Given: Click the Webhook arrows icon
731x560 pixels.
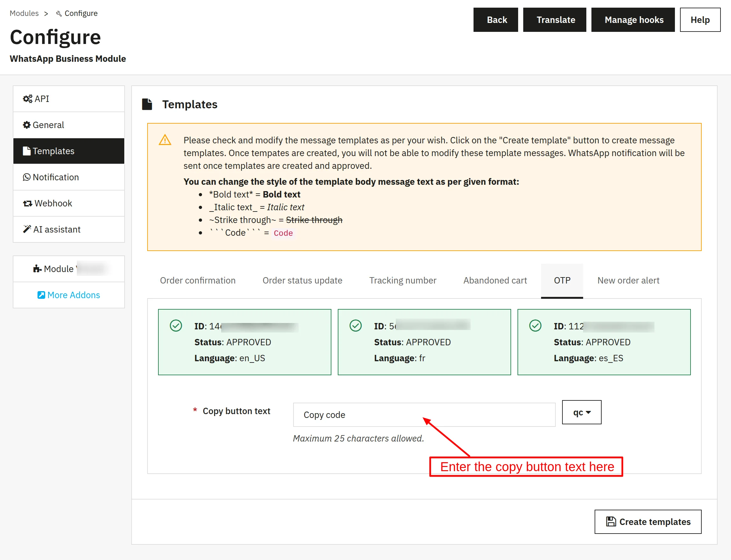Looking at the screenshot, I should point(27,203).
